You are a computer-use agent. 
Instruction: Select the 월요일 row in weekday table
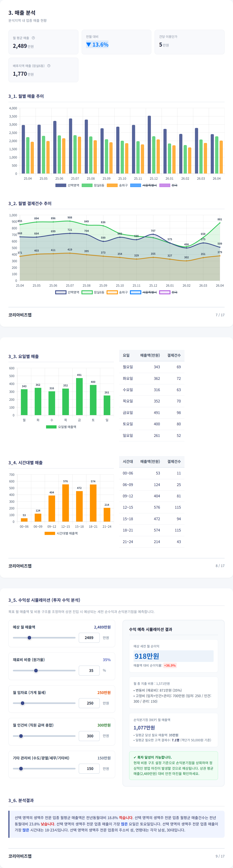click(152, 367)
